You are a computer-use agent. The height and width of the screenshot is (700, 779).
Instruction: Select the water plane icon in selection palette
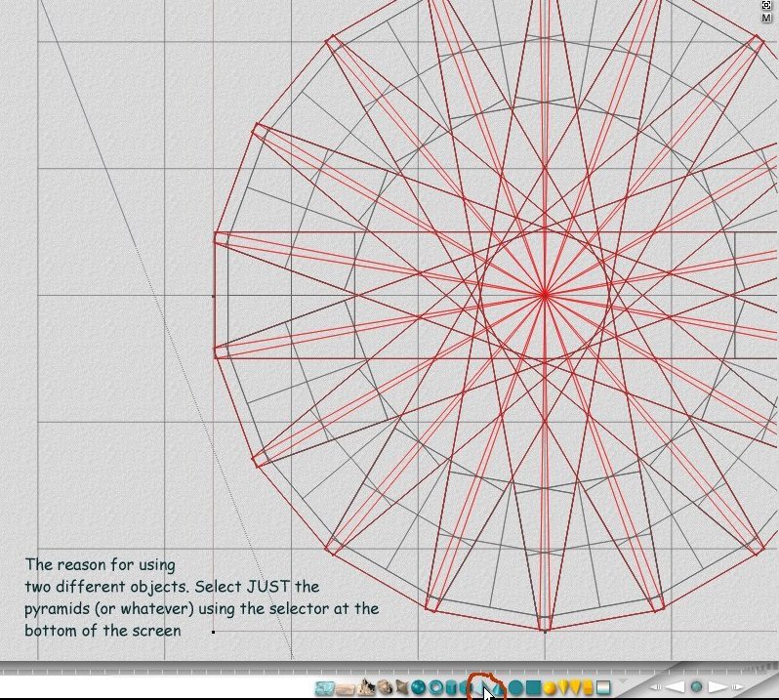pos(324,687)
